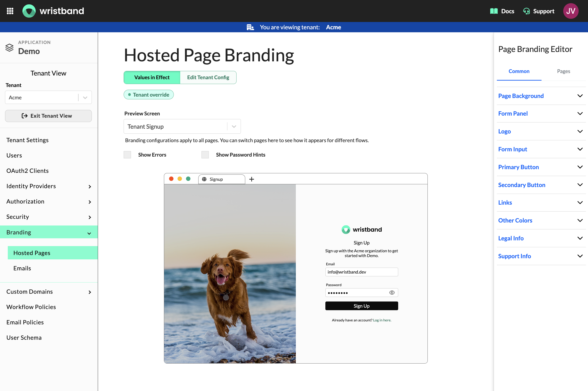Select Edit Tenant Config tab
588x391 pixels.
pyautogui.click(x=208, y=78)
